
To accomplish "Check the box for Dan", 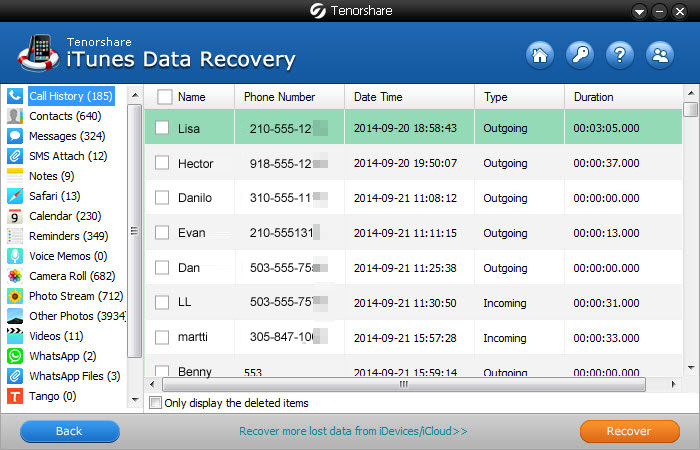I will 162,268.
